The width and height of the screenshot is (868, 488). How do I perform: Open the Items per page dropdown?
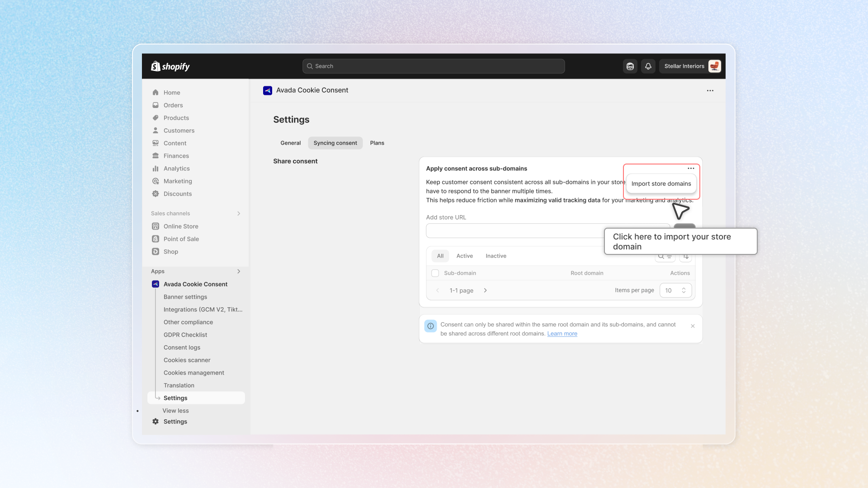[x=675, y=291]
